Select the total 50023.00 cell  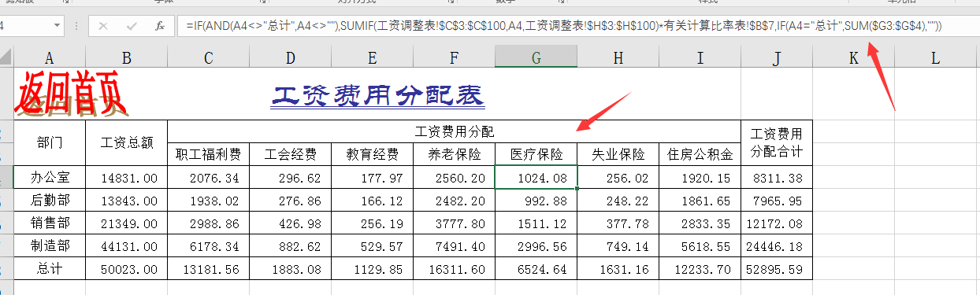coord(126,268)
